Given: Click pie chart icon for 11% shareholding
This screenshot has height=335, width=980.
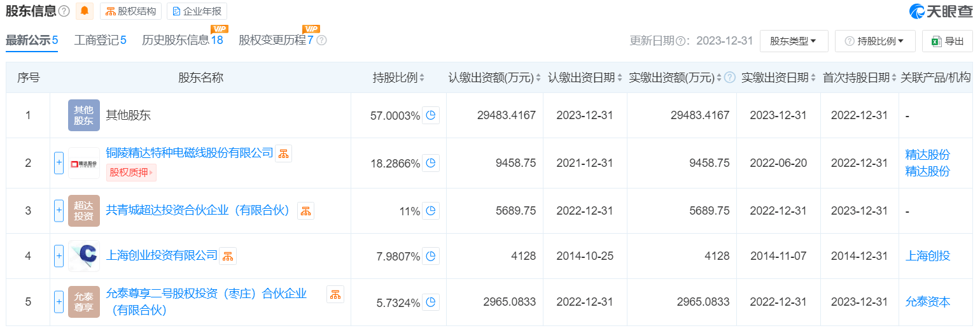Looking at the screenshot, I should 431,211.
